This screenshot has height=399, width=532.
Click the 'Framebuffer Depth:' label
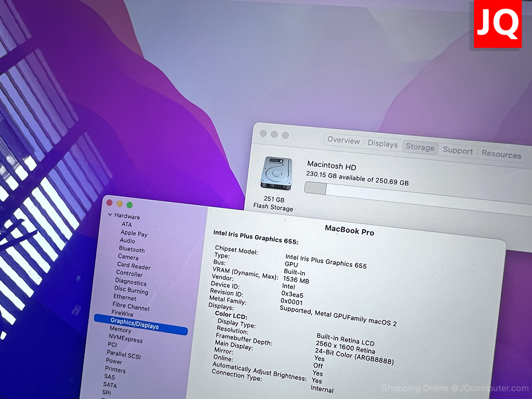(244, 340)
